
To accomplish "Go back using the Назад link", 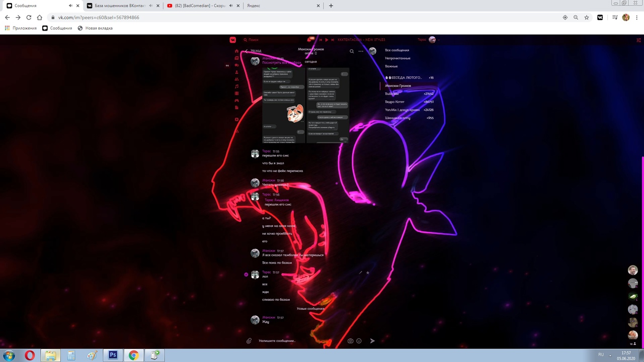I will [x=253, y=51].
